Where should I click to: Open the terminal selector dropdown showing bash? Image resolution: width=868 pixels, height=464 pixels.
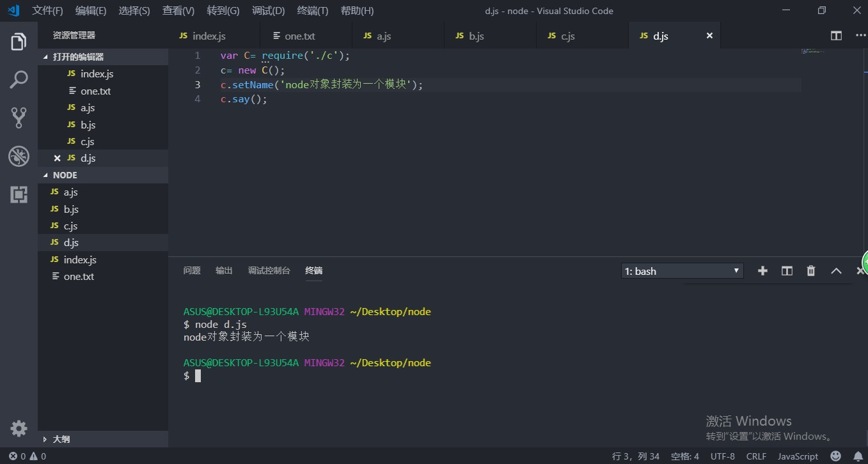pos(683,271)
